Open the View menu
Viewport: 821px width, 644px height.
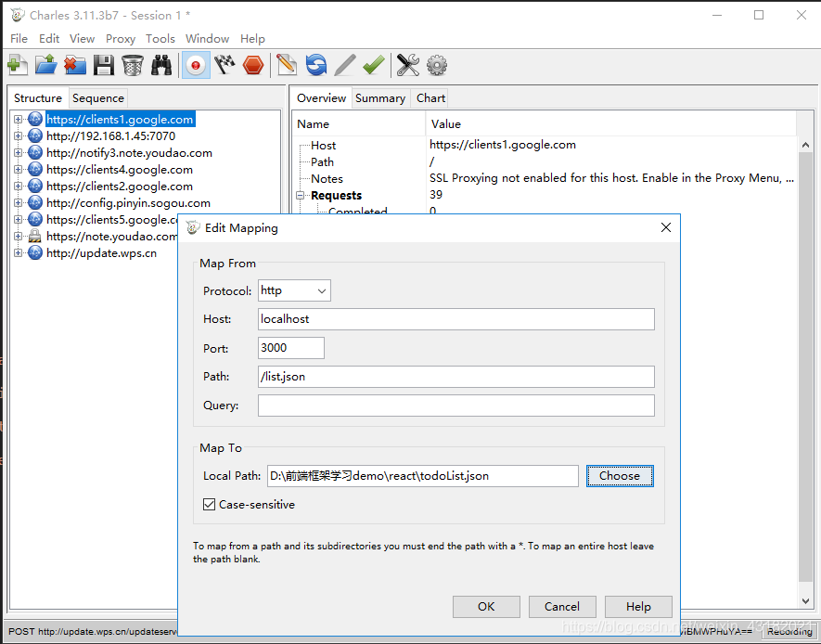[82, 39]
